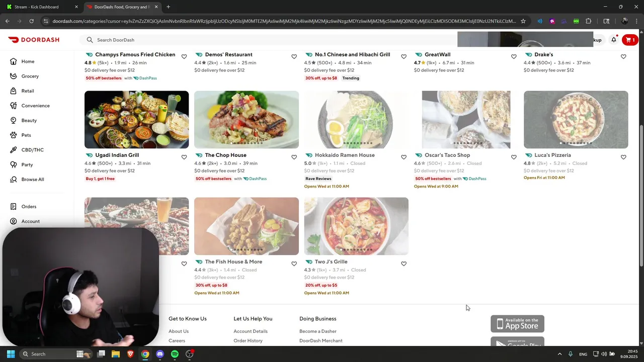Bookmark this page with star icon

click(523, 21)
